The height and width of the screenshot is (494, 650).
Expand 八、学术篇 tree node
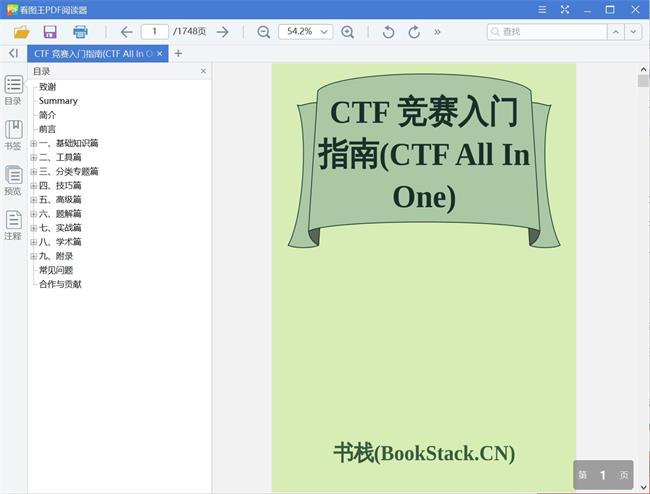34,242
